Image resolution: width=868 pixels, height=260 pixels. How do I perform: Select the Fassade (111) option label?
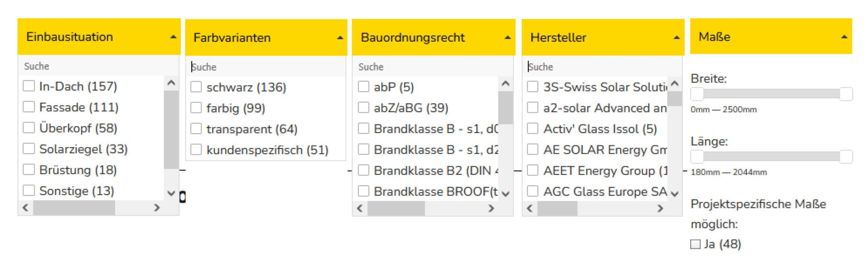pos(79,107)
